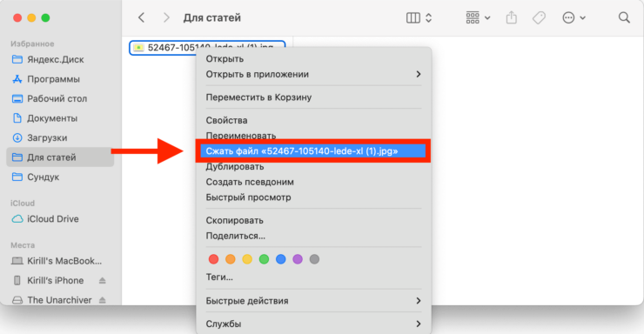
Task: Eject The Unarchiver volume
Action: pyautogui.click(x=103, y=300)
